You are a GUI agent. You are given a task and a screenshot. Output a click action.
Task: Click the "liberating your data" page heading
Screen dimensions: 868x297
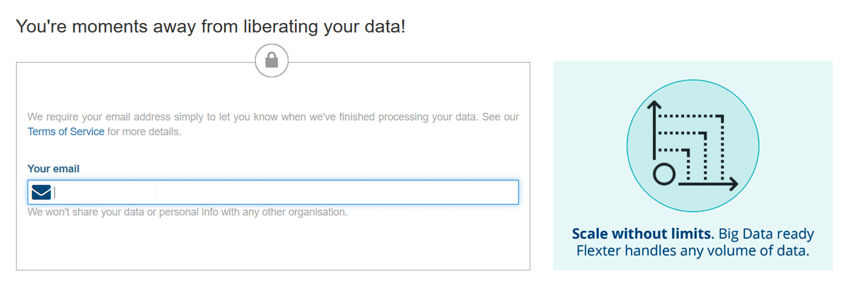pyautogui.click(x=210, y=26)
